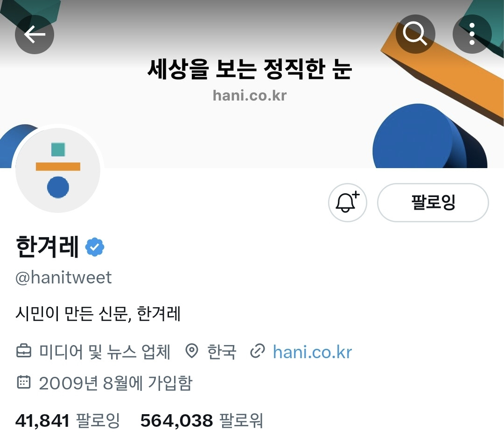The height and width of the screenshot is (445, 504).
Task: Open the three-dot more options menu
Action: tap(472, 34)
